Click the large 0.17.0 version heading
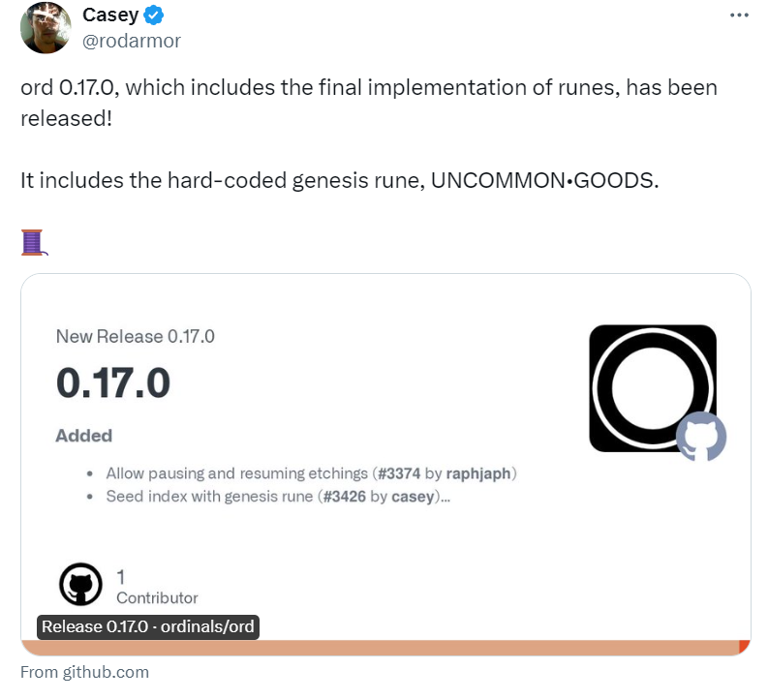 coord(112,383)
